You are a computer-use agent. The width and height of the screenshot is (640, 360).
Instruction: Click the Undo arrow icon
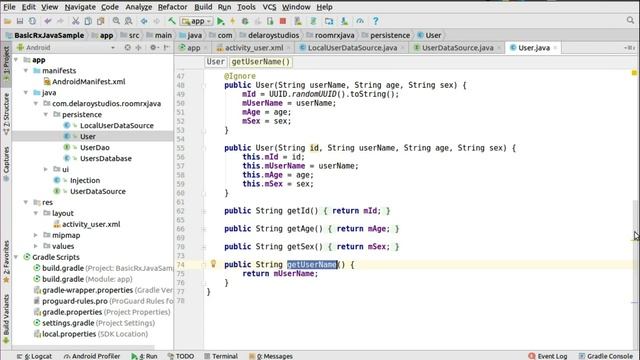coord(48,21)
